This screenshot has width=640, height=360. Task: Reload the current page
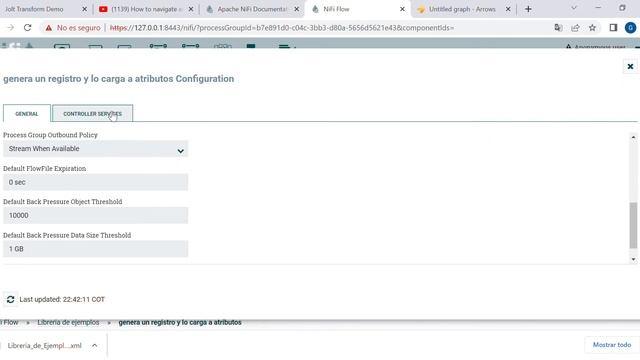[x=27, y=28]
